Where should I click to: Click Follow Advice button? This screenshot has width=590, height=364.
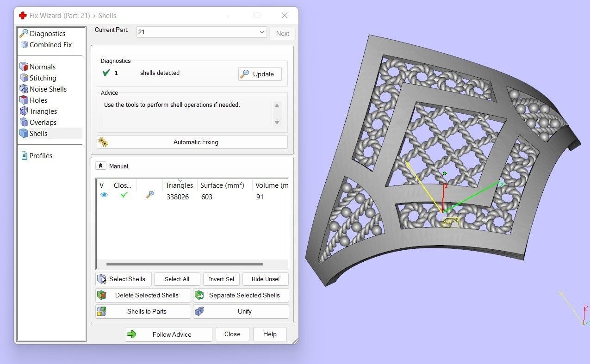pyautogui.click(x=168, y=334)
